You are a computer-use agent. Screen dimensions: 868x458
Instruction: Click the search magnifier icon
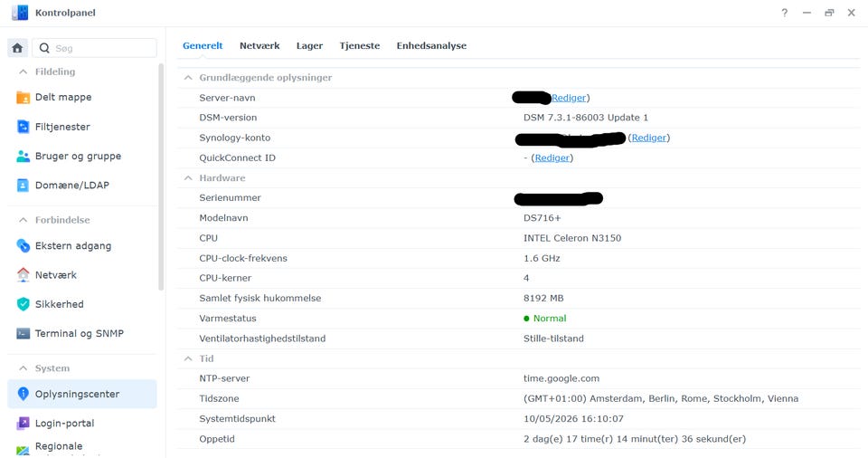click(x=44, y=48)
